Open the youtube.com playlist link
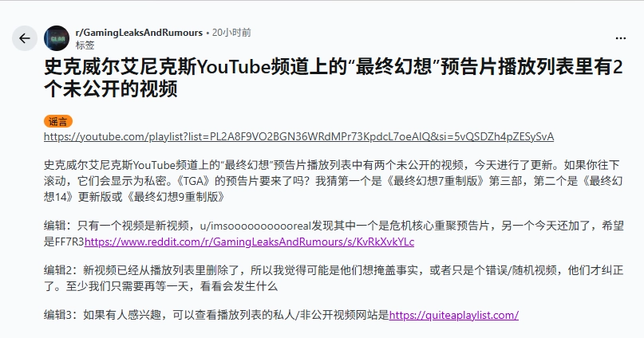 tap(299, 136)
